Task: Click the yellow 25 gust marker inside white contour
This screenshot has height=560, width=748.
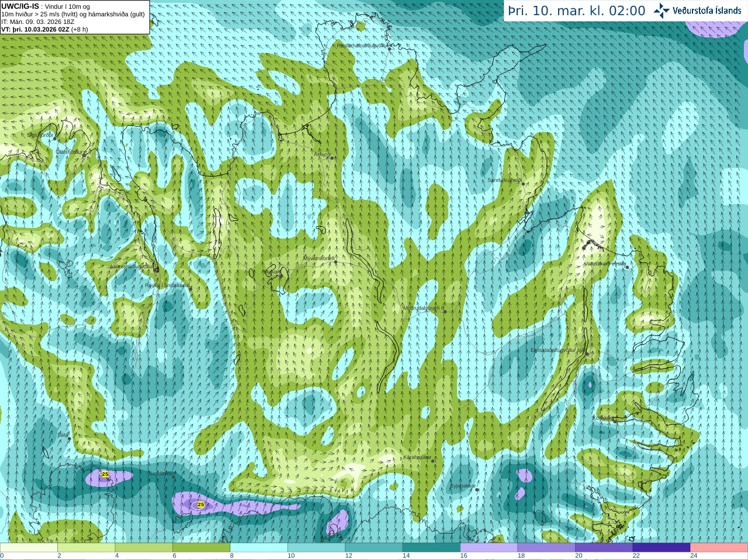Action: coord(201,504)
